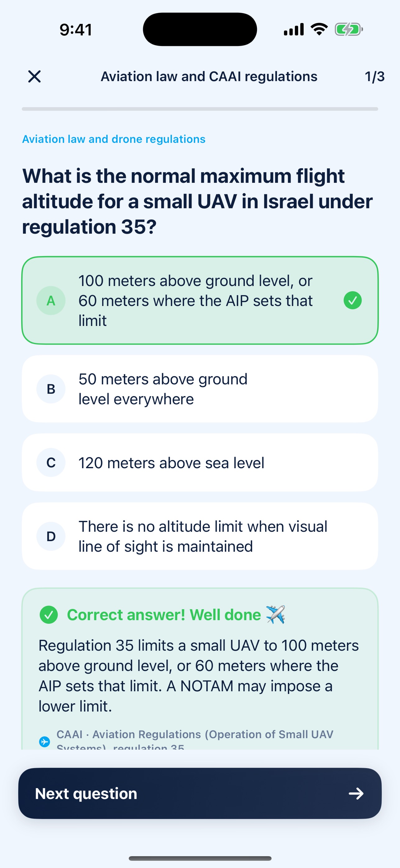
Task: Open the CAAI Aviation Regulations source reference
Action: click(x=195, y=739)
